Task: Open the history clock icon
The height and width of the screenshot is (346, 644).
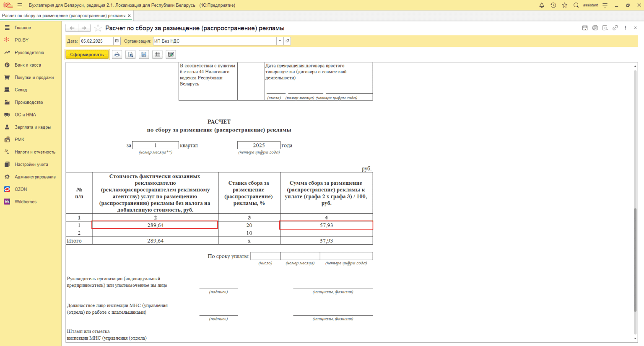Action: pyautogui.click(x=553, y=5)
